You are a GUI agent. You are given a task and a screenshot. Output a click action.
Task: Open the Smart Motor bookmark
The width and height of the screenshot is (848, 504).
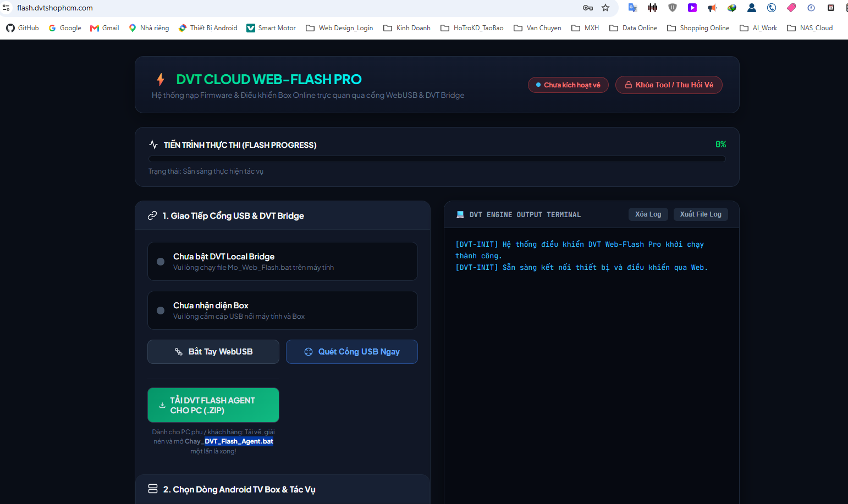[x=271, y=28]
